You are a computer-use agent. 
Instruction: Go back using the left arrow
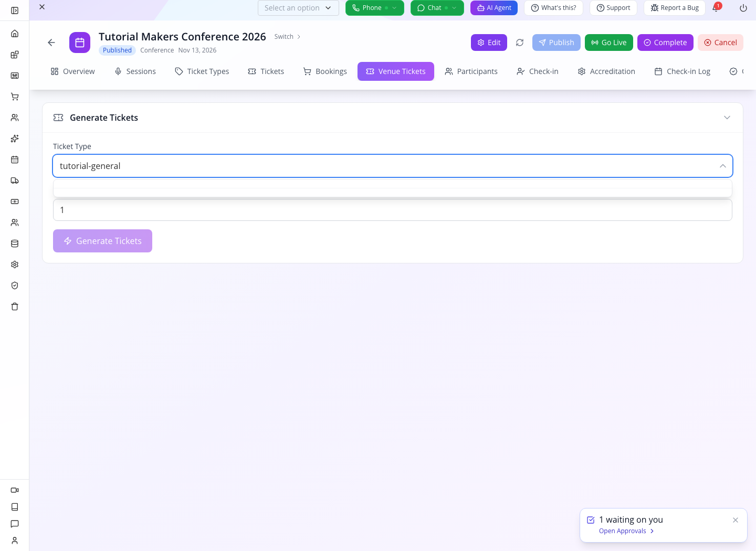51,43
